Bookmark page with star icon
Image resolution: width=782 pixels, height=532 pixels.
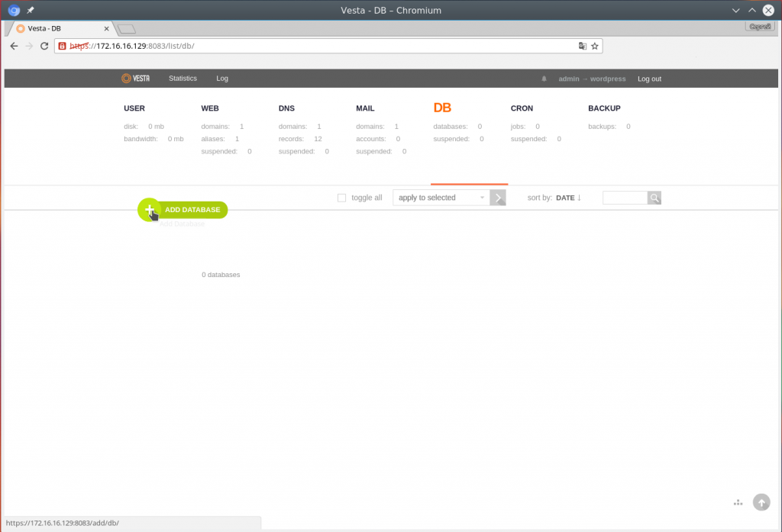coord(594,46)
